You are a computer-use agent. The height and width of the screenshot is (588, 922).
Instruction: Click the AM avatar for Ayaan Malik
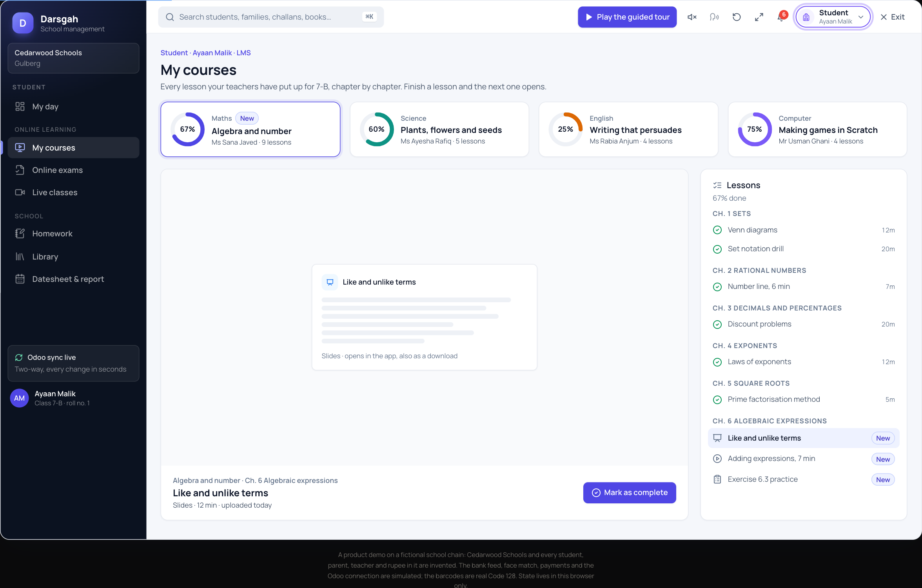click(19, 398)
